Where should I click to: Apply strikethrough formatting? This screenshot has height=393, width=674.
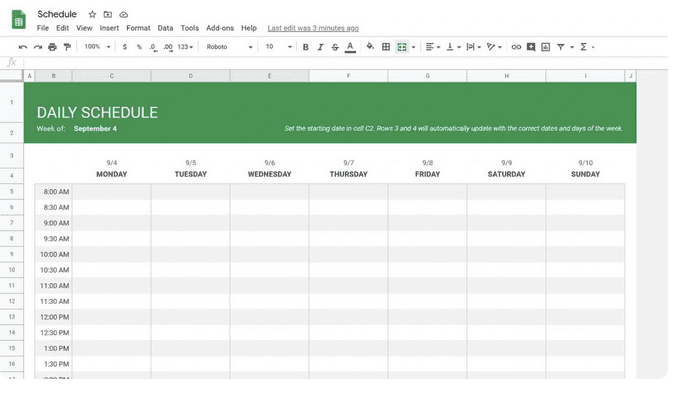point(335,47)
